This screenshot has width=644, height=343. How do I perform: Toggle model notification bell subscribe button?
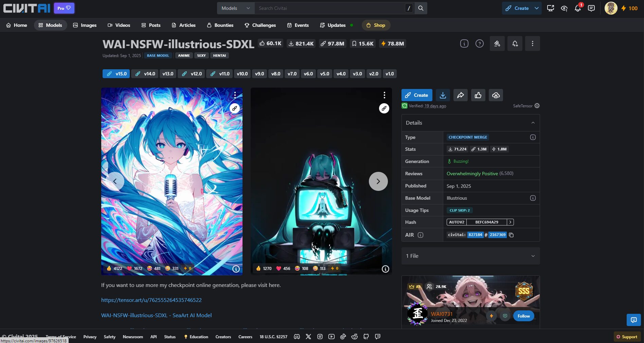(x=515, y=43)
